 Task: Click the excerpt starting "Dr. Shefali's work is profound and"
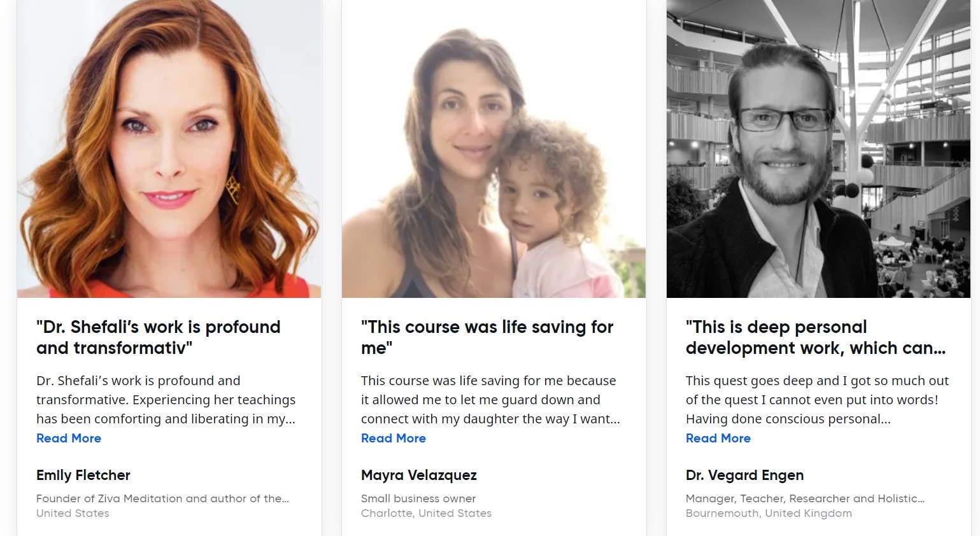166,400
